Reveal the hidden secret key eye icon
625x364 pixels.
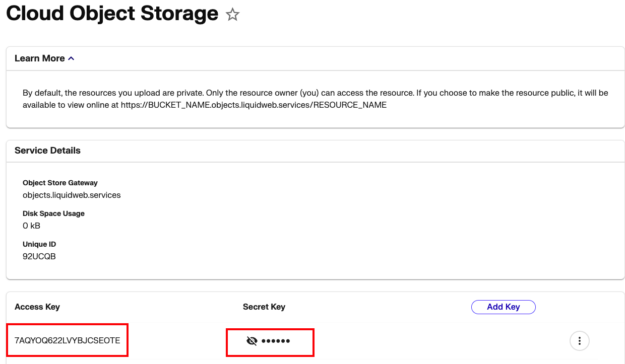tap(252, 341)
